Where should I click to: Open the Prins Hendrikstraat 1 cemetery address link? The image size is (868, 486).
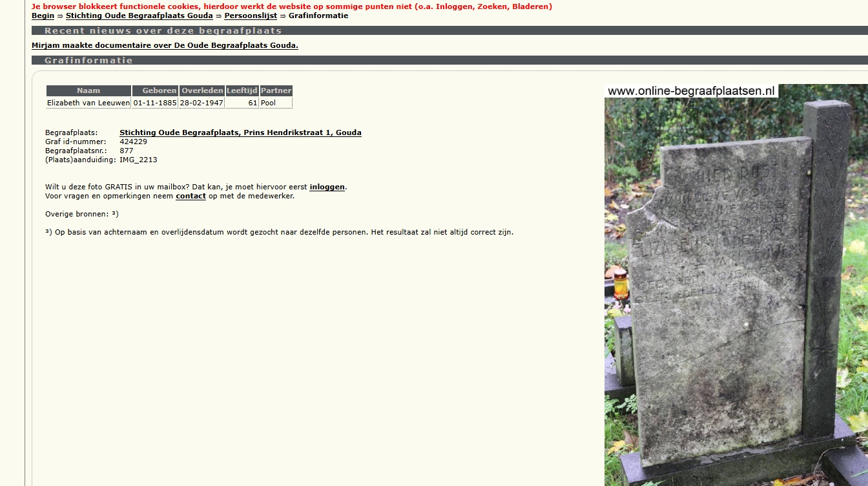(x=240, y=132)
